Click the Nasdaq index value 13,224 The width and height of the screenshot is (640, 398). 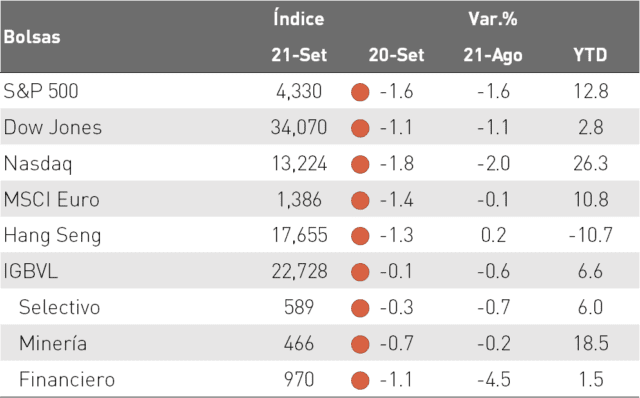pos(299,163)
